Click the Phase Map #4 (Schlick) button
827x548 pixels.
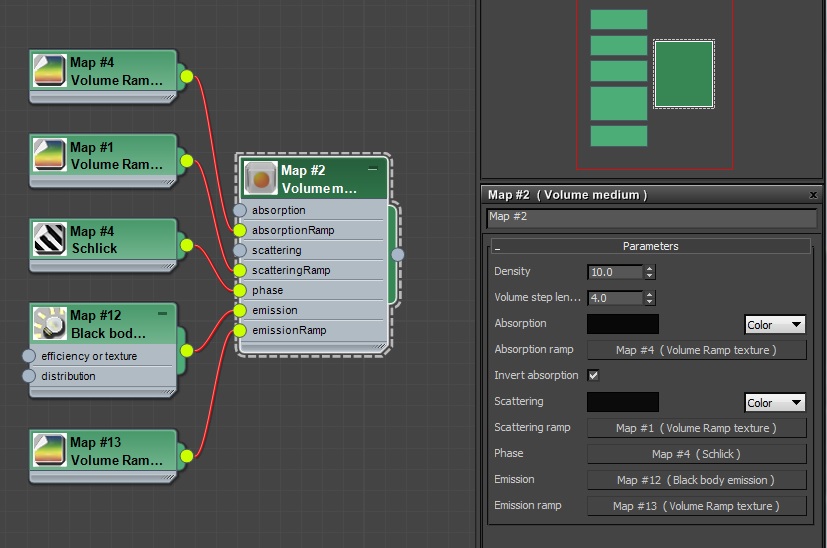tap(696, 454)
